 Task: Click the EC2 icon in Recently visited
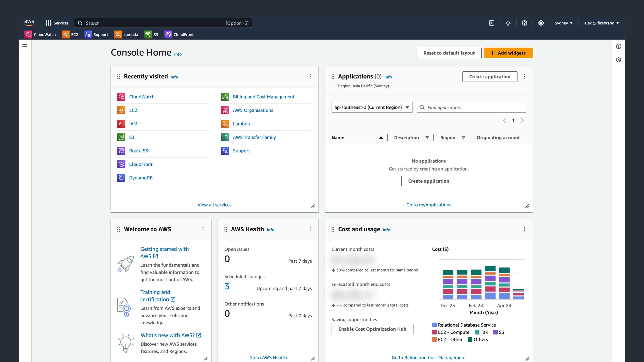tap(121, 110)
